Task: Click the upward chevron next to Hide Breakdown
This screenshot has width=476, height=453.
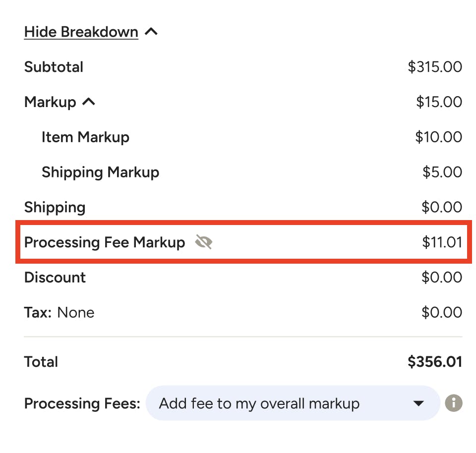Action: (151, 31)
